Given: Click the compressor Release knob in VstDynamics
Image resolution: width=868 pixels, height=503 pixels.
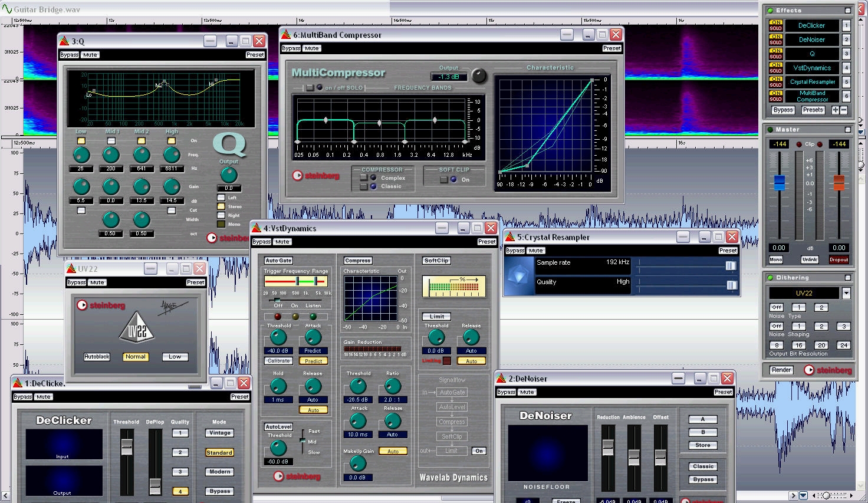Looking at the screenshot, I should coord(392,421).
